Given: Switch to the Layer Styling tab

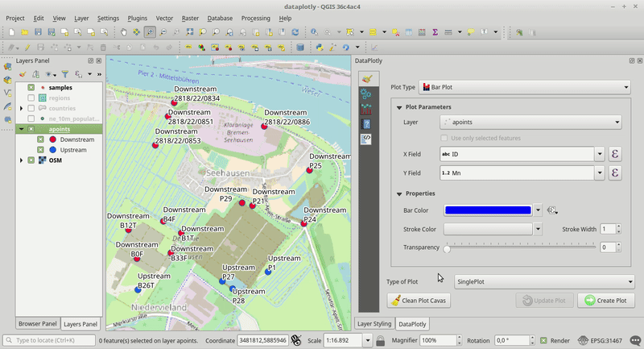Looking at the screenshot, I should pos(374,324).
